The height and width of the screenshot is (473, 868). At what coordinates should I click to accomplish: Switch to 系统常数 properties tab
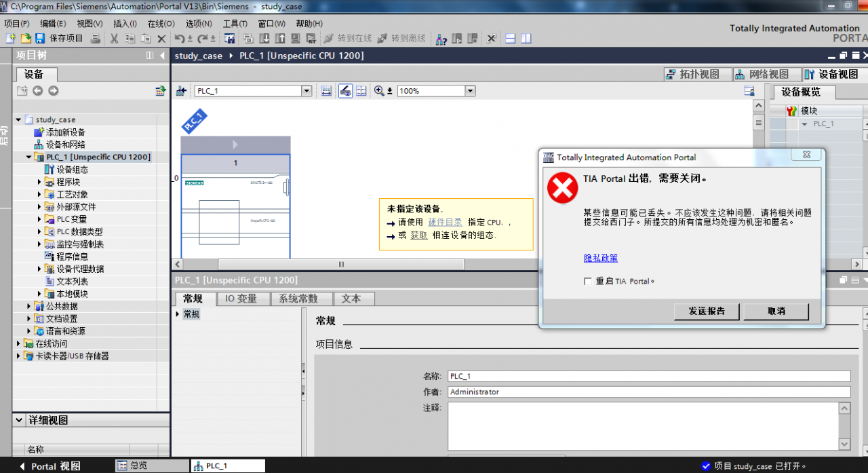point(302,299)
